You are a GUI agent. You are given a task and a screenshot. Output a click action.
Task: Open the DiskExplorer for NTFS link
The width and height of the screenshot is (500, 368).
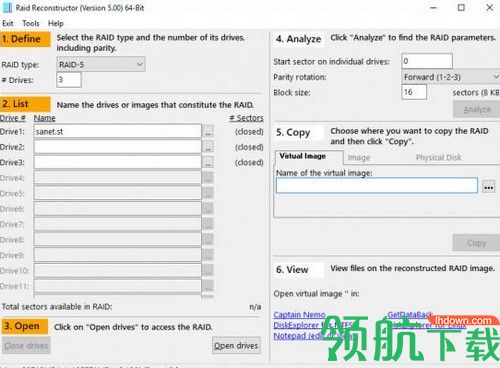click(x=313, y=325)
